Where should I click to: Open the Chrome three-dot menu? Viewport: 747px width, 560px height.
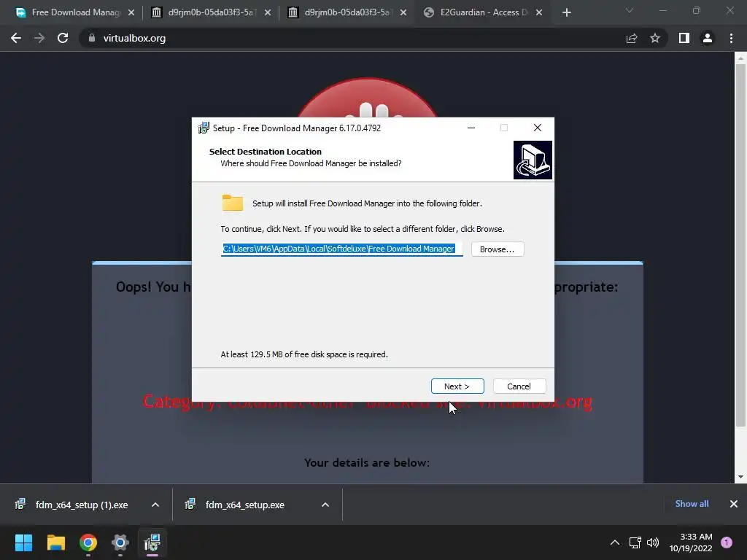tap(731, 38)
